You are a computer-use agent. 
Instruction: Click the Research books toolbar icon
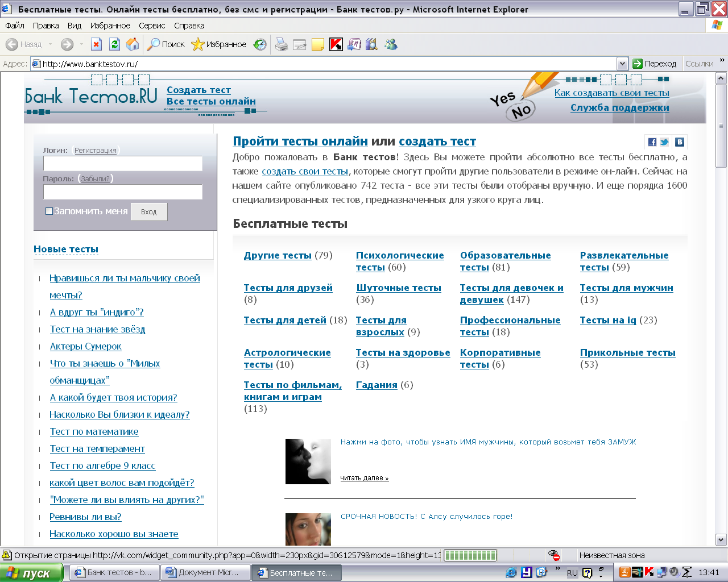coord(372,44)
